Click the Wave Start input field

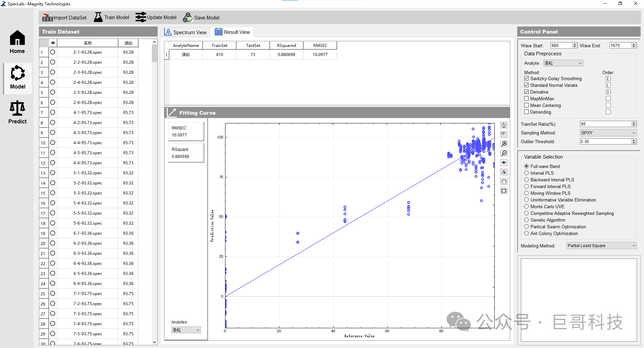click(561, 46)
